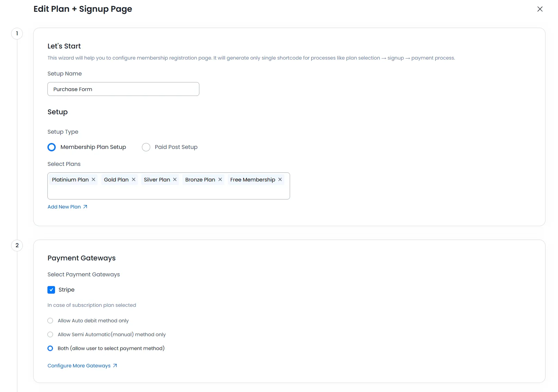Viewport: 558px width, 392px height.
Task: Uncheck the Stripe payment gateway checkbox
Action: point(51,290)
